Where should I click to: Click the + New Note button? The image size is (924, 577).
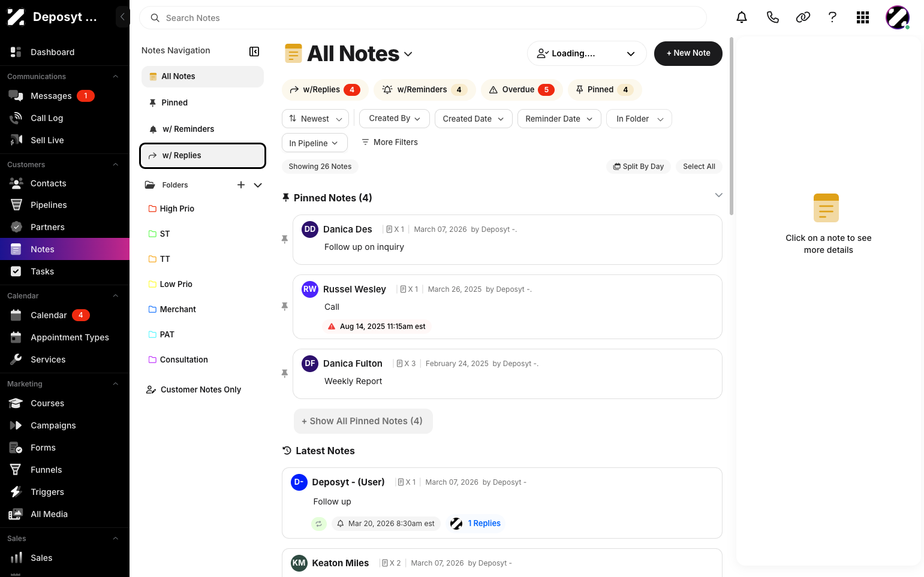688,53
